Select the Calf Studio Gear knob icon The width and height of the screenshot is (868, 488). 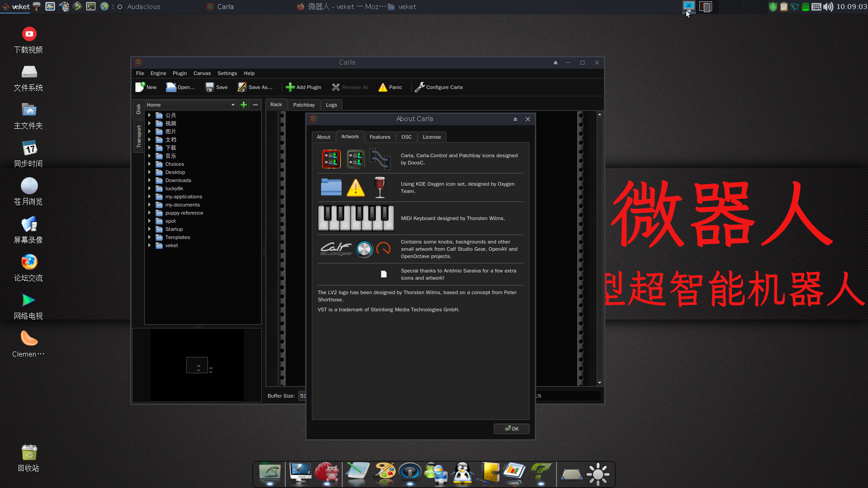pyautogui.click(x=364, y=249)
